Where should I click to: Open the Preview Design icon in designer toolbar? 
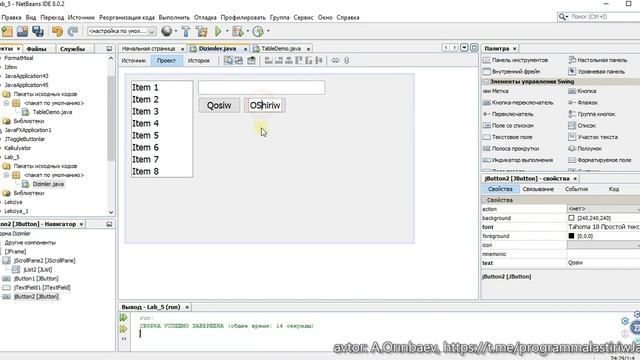click(x=251, y=60)
